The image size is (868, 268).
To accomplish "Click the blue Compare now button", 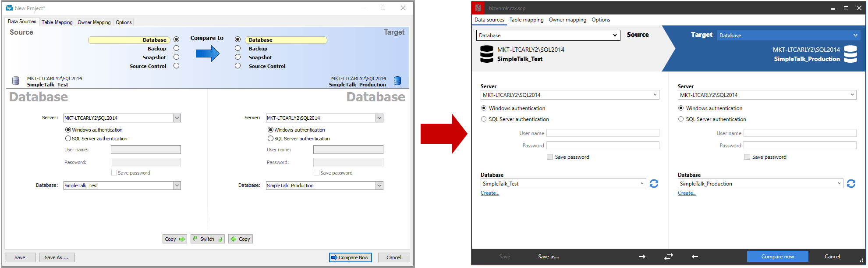I will [x=777, y=257].
